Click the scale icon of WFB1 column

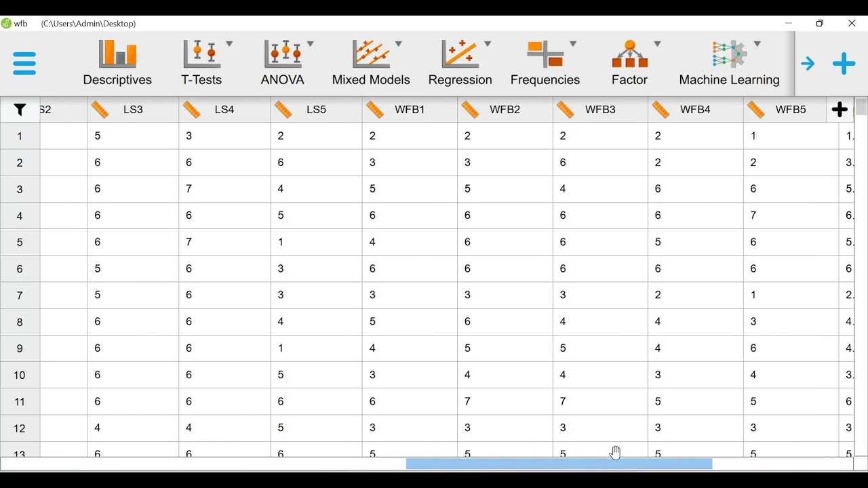tap(376, 110)
